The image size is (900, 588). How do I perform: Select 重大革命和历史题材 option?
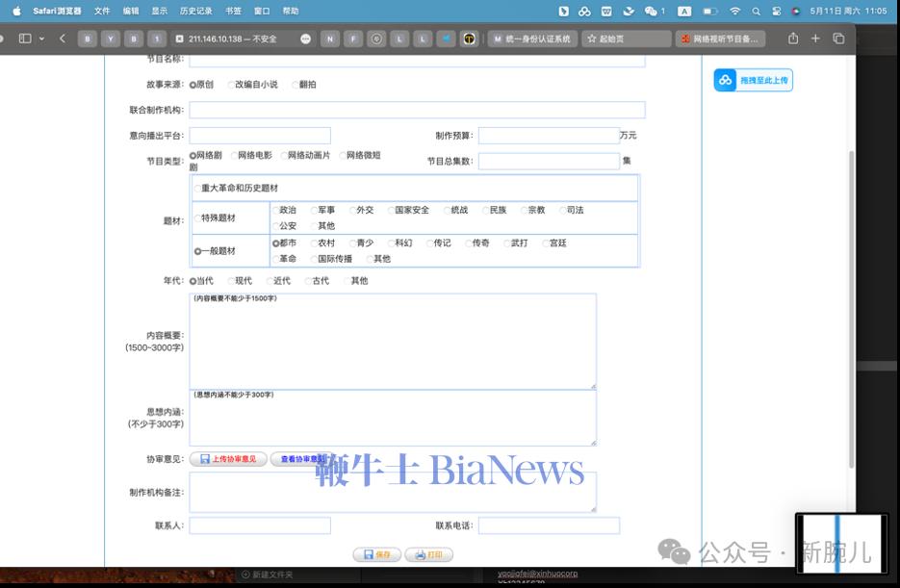(197, 189)
